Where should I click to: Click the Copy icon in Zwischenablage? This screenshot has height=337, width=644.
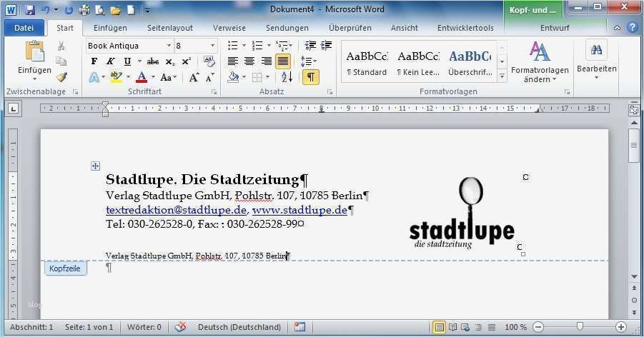tap(61, 61)
